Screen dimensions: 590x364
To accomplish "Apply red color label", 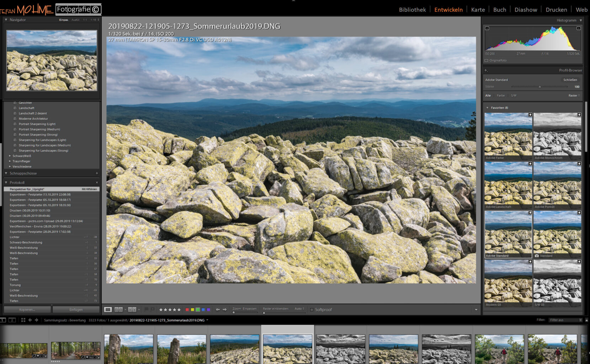I will coord(187,310).
